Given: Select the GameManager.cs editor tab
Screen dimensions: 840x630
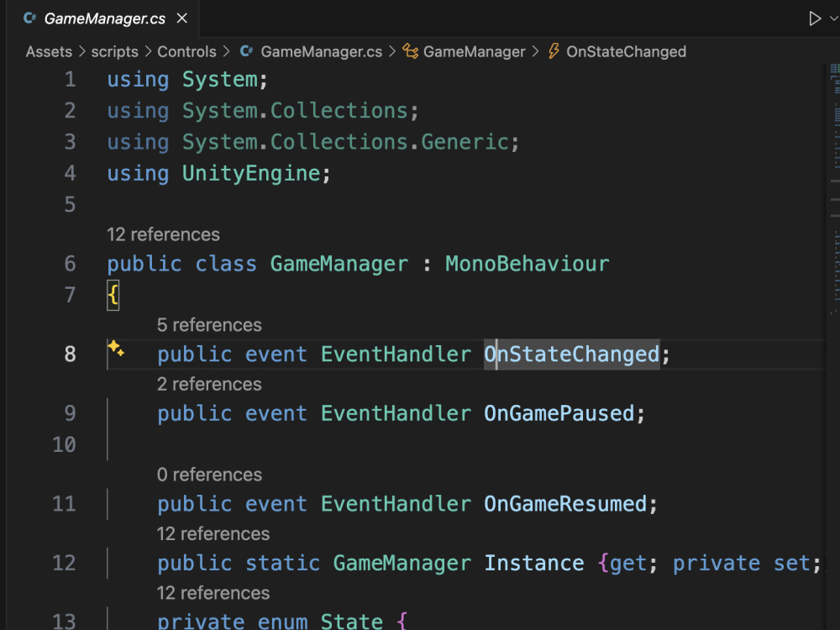Looking at the screenshot, I should pos(104,18).
